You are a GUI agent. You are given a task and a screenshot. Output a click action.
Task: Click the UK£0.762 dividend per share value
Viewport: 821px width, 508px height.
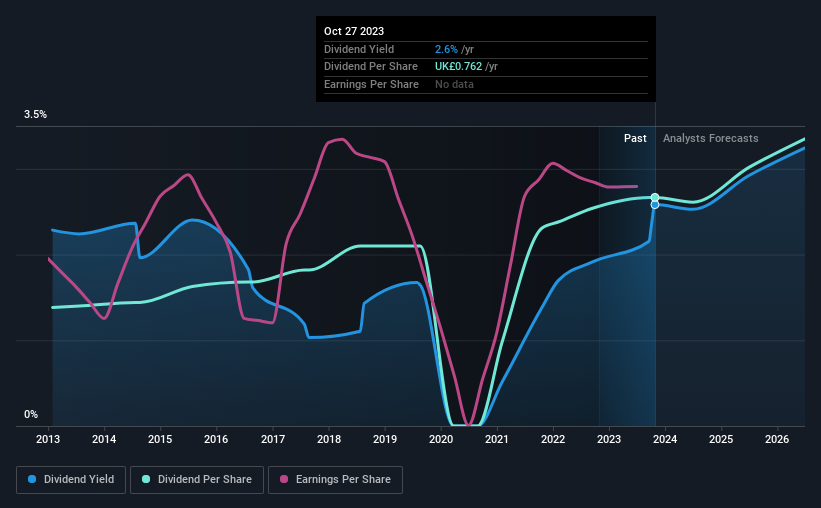(x=458, y=67)
